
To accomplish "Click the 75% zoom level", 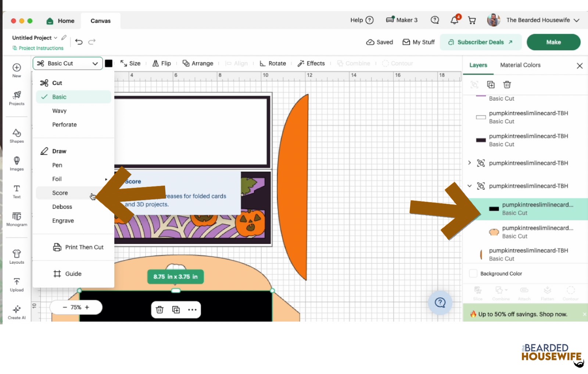I will (x=76, y=307).
